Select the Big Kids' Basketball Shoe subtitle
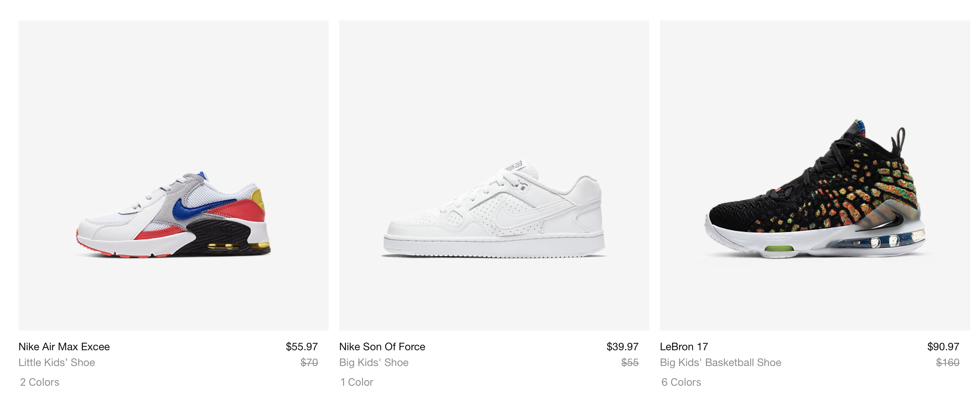980x412 pixels. coord(721,362)
